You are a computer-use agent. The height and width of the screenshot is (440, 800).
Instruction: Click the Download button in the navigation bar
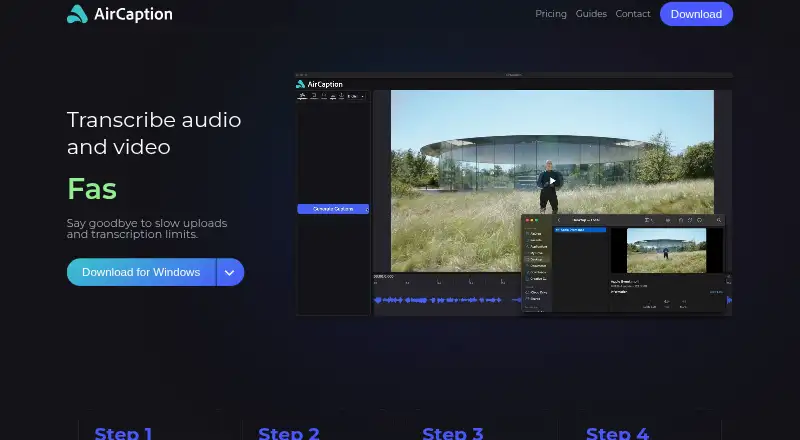click(x=696, y=14)
